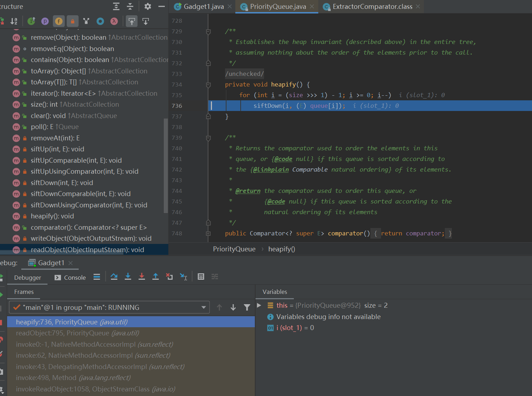Toggle Sort Alphabetically in Structure toolbar

[14, 21]
